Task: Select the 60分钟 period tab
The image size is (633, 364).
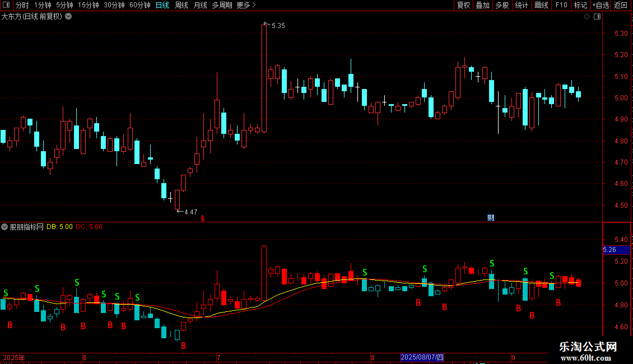Action: click(140, 5)
